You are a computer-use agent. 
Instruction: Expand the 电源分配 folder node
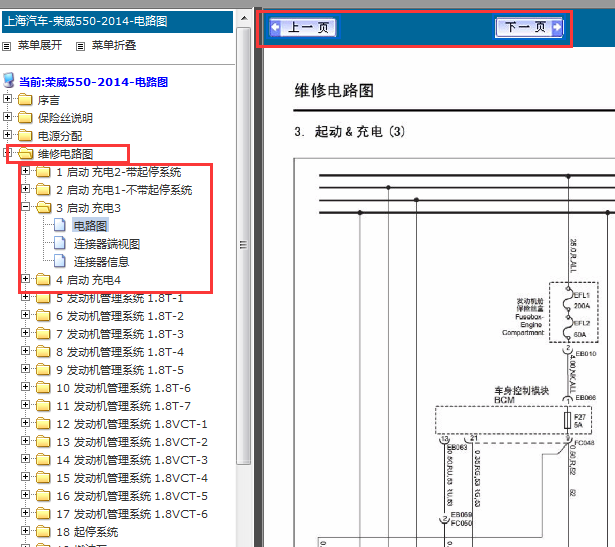point(7,135)
